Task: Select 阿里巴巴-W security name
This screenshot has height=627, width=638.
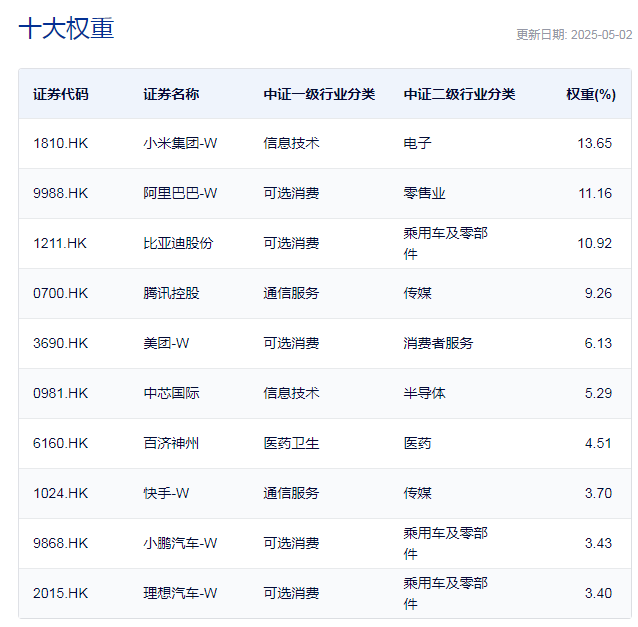Action: click(180, 193)
